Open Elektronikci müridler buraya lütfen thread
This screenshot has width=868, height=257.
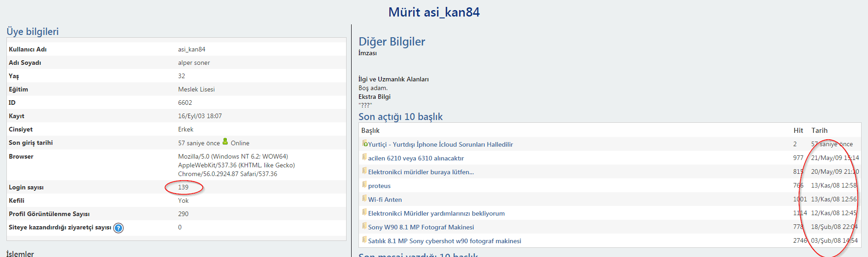click(x=420, y=172)
